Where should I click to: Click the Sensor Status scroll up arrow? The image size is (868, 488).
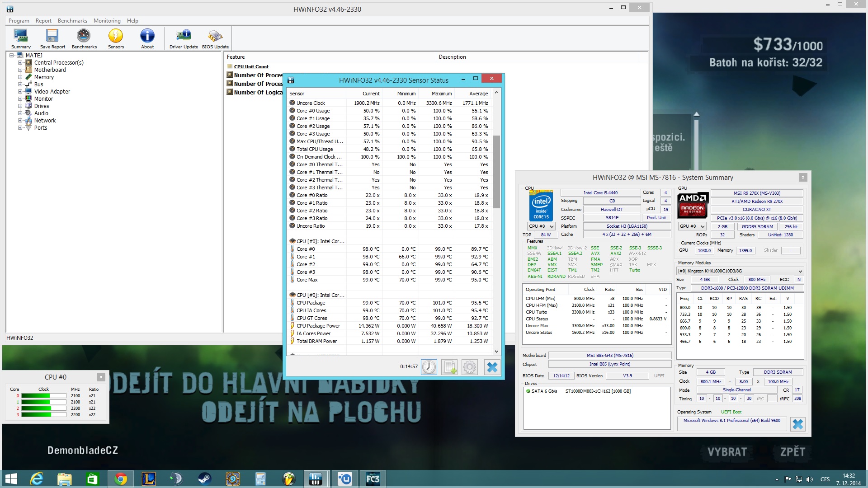(496, 92)
